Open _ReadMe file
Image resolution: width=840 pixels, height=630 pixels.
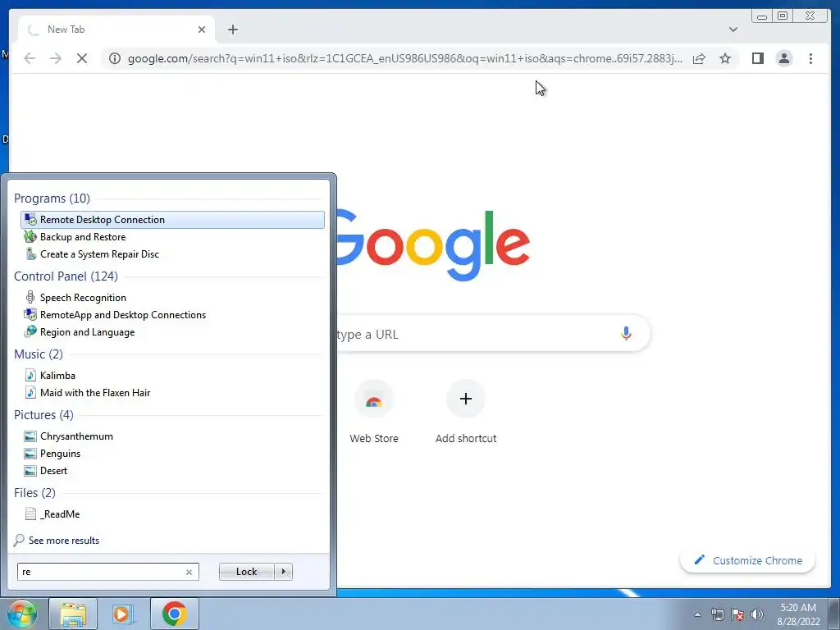(x=172, y=514)
